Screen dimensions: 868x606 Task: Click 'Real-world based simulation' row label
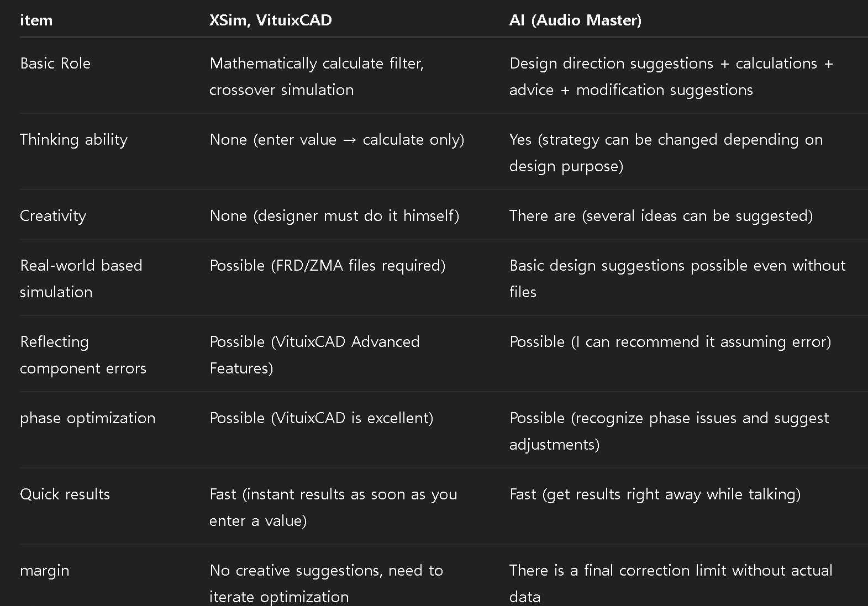(x=81, y=278)
